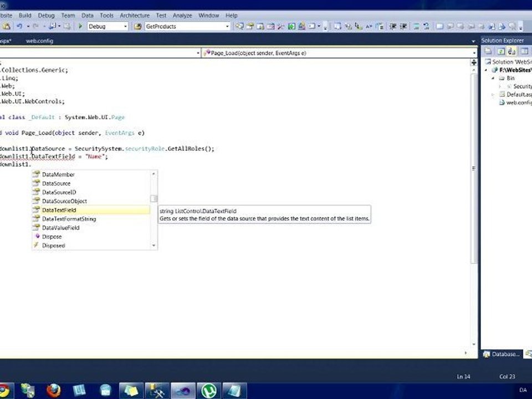
Task: Open the Help menu
Action: coord(232,16)
